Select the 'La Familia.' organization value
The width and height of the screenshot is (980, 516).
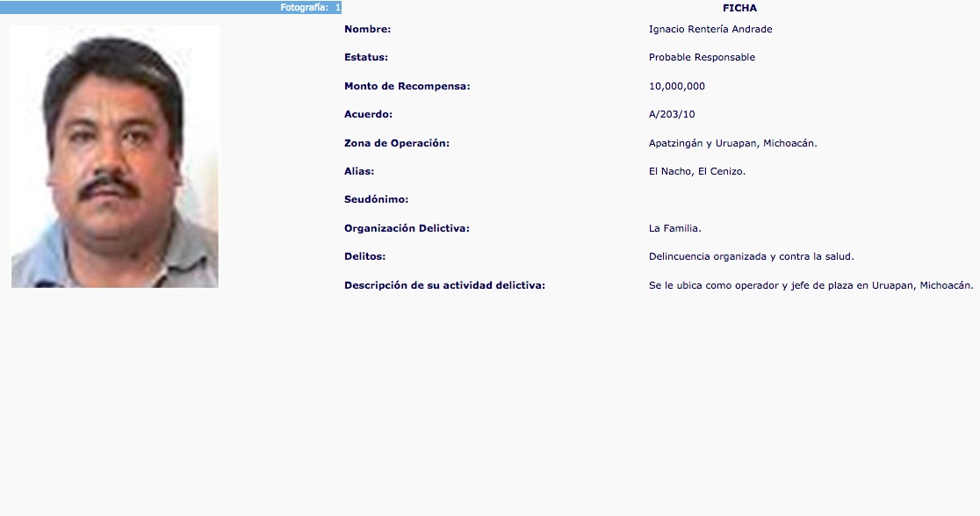click(x=674, y=228)
